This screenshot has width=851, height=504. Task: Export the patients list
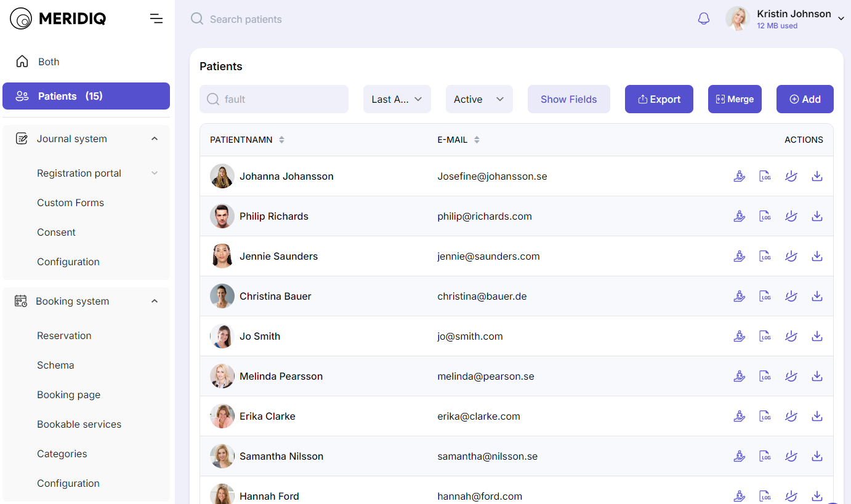[x=659, y=99]
